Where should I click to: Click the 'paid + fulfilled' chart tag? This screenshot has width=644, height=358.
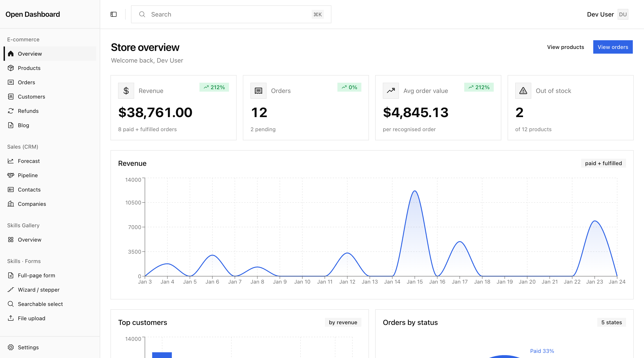click(x=603, y=163)
